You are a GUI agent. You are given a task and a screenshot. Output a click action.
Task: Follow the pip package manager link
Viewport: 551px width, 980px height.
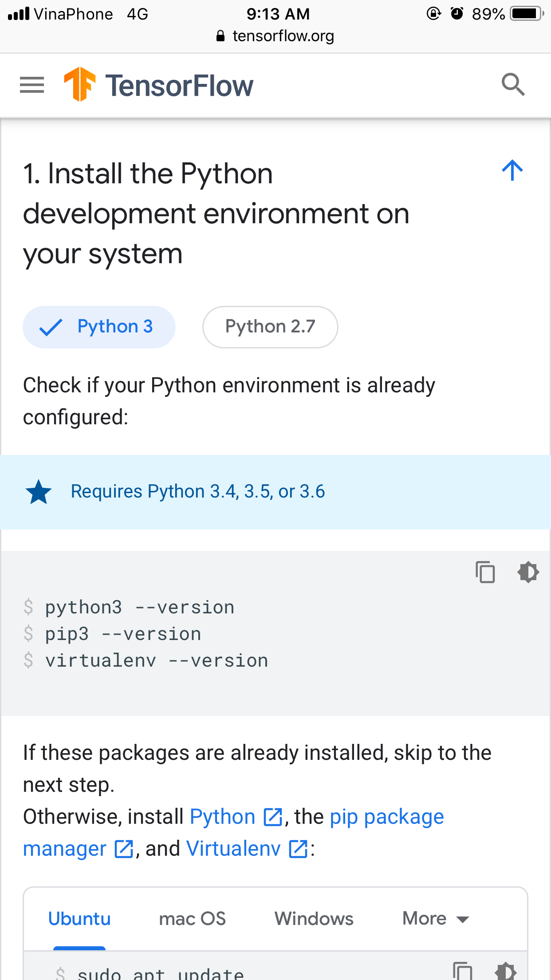click(x=386, y=817)
